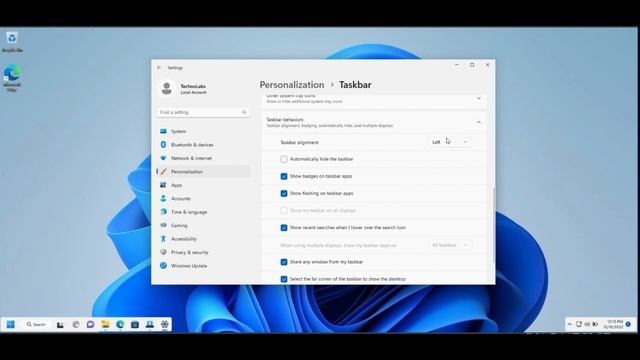Uncheck Show badges on taskbar apps
The width and height of the screenshot is (640, 360).
pyautogui.click(x=284, y=176)
